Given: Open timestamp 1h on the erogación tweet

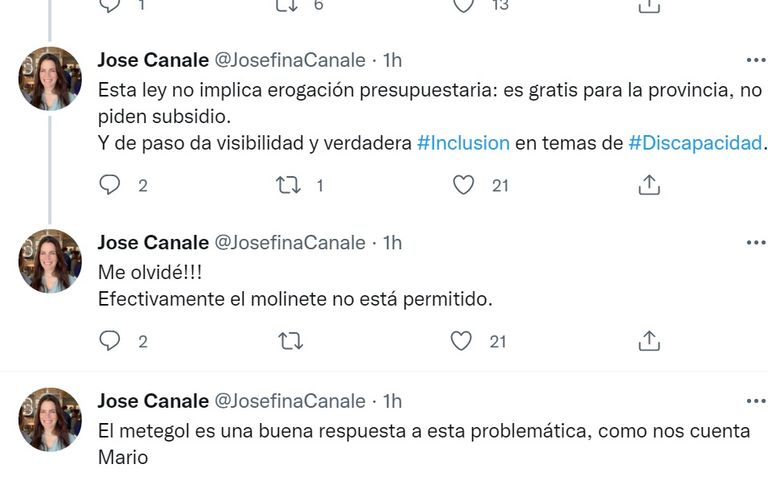Looking at the screenshot, I should pos(392,60).
